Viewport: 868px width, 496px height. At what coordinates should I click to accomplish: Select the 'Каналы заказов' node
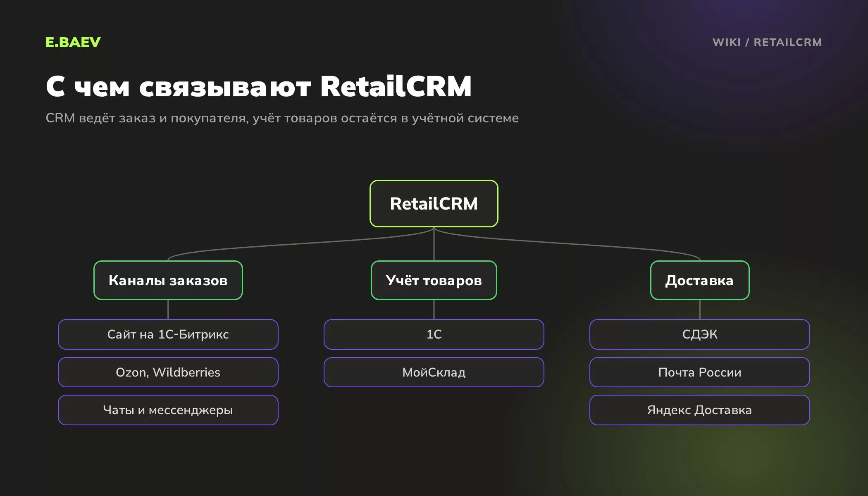[x=168, y=280]
